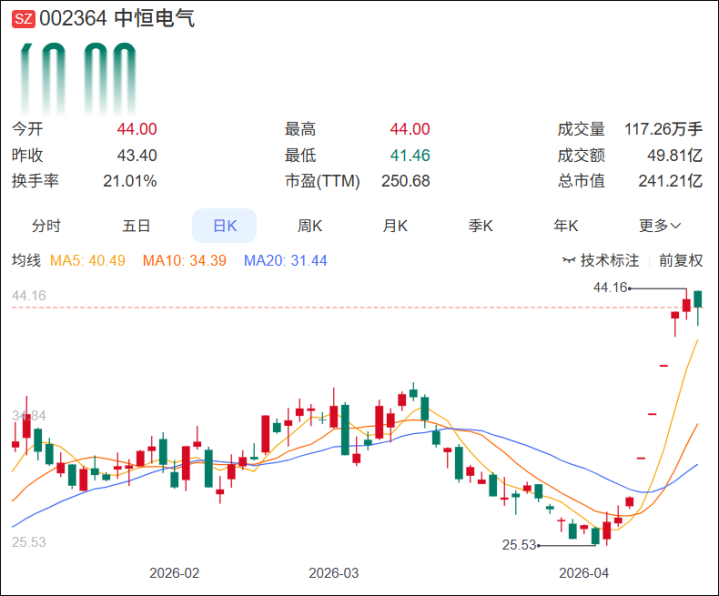Select the 日K chart tab

[224, 226]
